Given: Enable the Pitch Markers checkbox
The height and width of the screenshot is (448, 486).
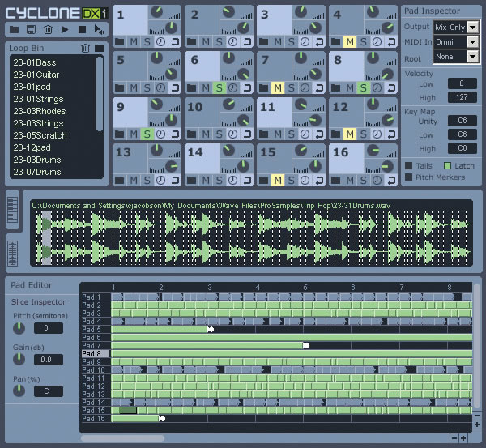Looking at the screenshot, I should (409, 177).
